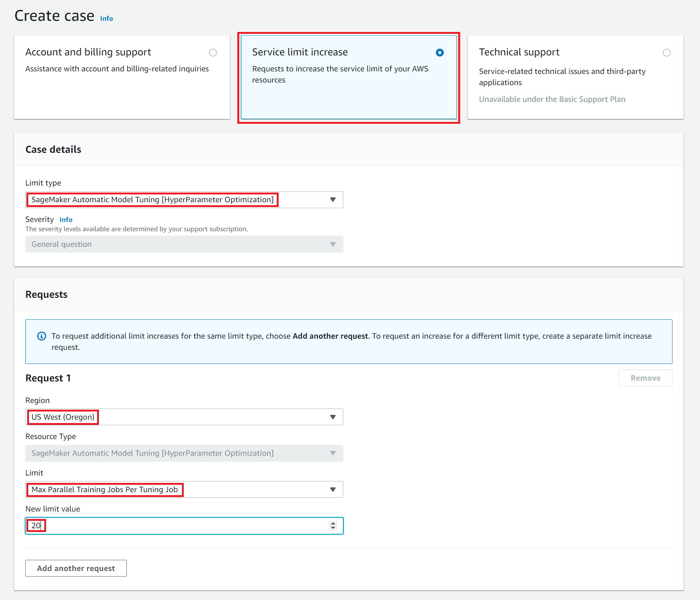The image size is (700, 600).
Task: Click the dropdown arrow icon on the Limit field
Action: click(333, 490)
